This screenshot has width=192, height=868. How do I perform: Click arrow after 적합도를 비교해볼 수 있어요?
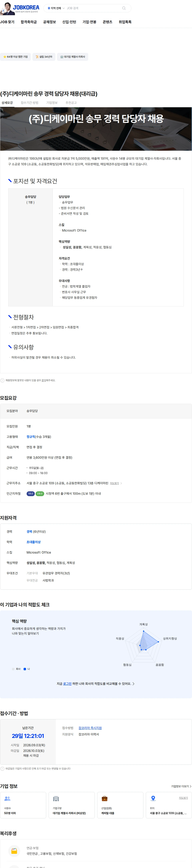click(x=133, y=684)
